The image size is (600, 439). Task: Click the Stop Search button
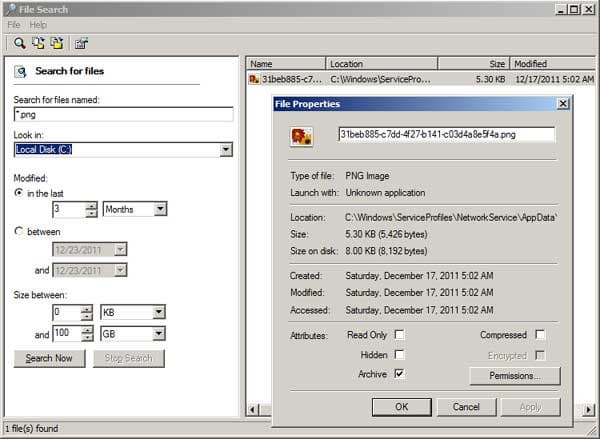point(129,358)
